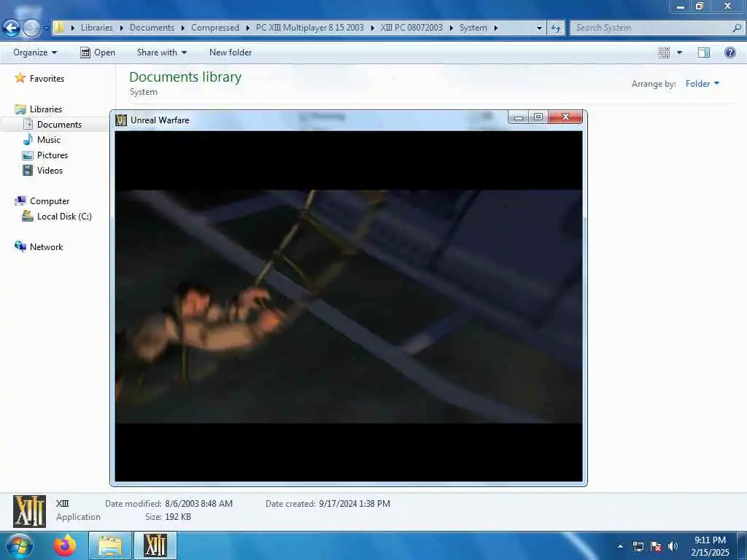Image resolution: width=747 pixels, height=560 pixels.
Task: Maximize the Unreal Warfare window
Action: [x=538, y=117]
